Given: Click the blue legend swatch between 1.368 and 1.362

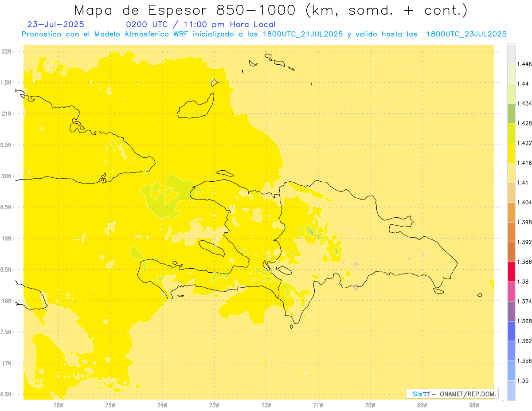Looking at the screenshot, I should tap(511, 331).
